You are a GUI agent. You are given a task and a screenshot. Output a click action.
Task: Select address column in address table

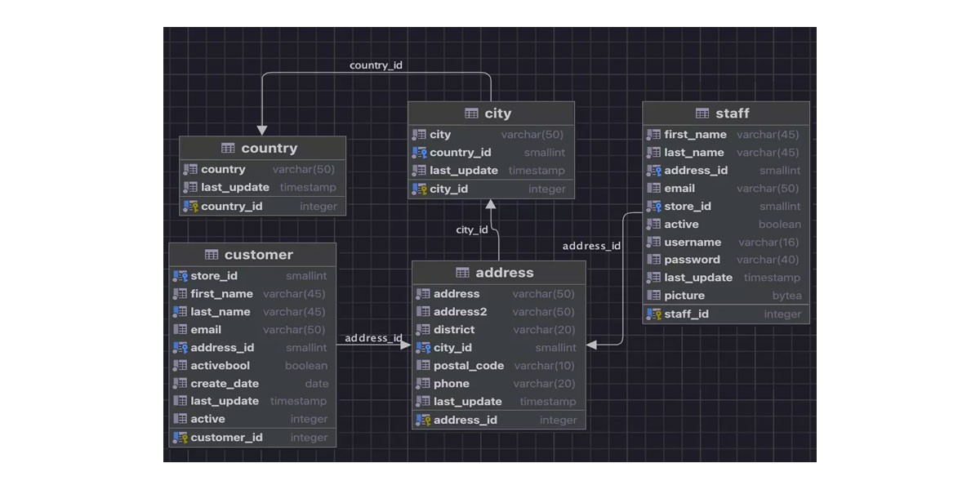click(x=499, y=294)
